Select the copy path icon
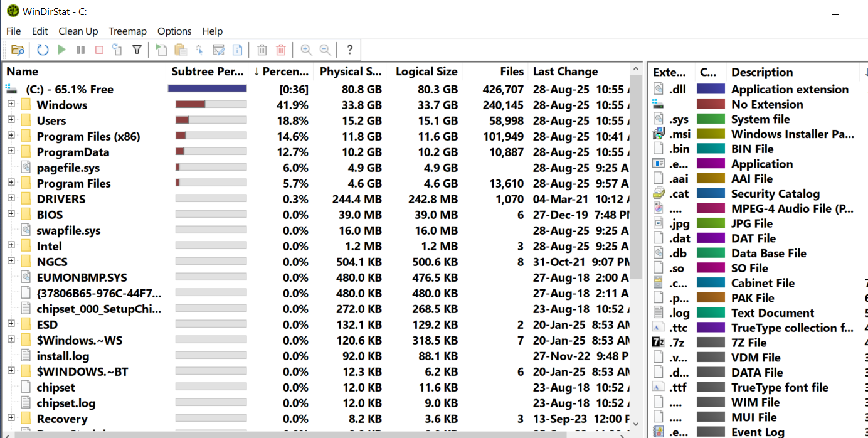 point(160,50)
